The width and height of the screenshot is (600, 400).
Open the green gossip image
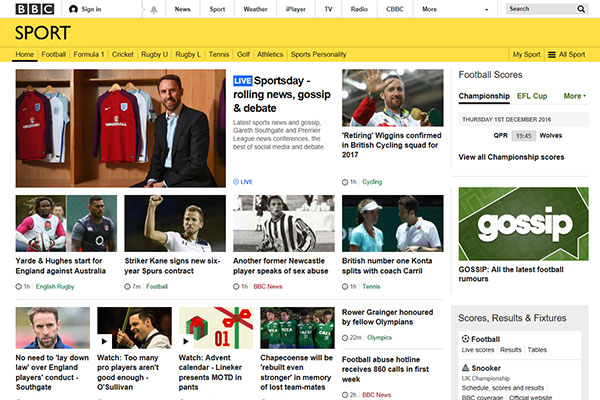tap(523, 224)
